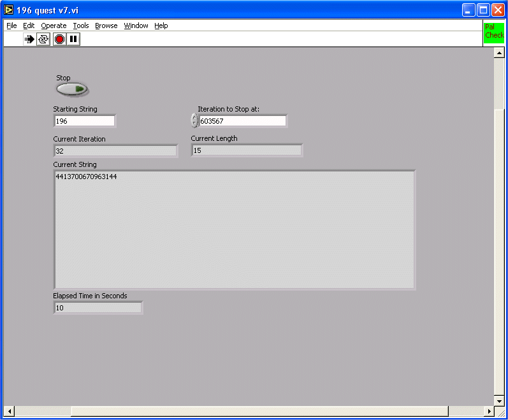Increment the Iteration to Stop at value
Screen dimensions: 508x420
[x=194, y=117]
